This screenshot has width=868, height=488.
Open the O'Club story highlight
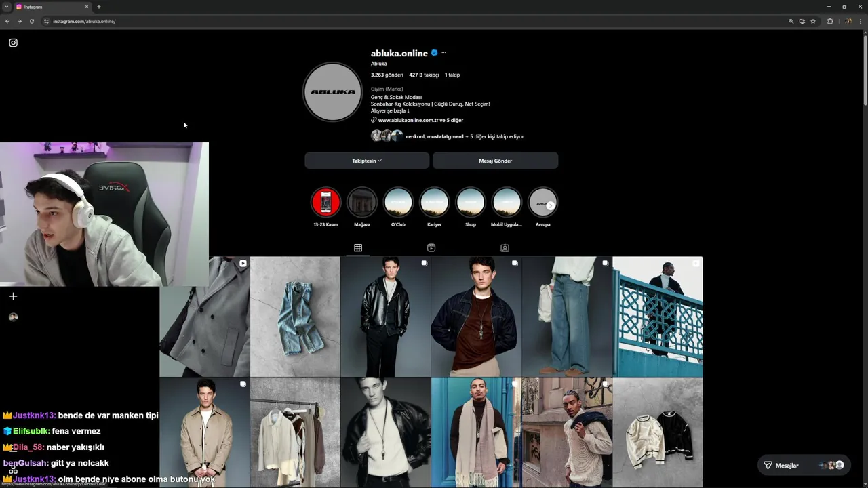click(398, 202)
